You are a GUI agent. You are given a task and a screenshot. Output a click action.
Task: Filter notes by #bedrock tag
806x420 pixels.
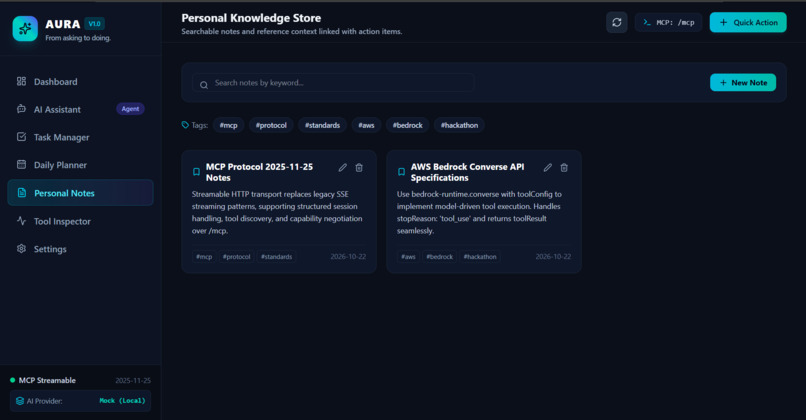pos(408,125)
